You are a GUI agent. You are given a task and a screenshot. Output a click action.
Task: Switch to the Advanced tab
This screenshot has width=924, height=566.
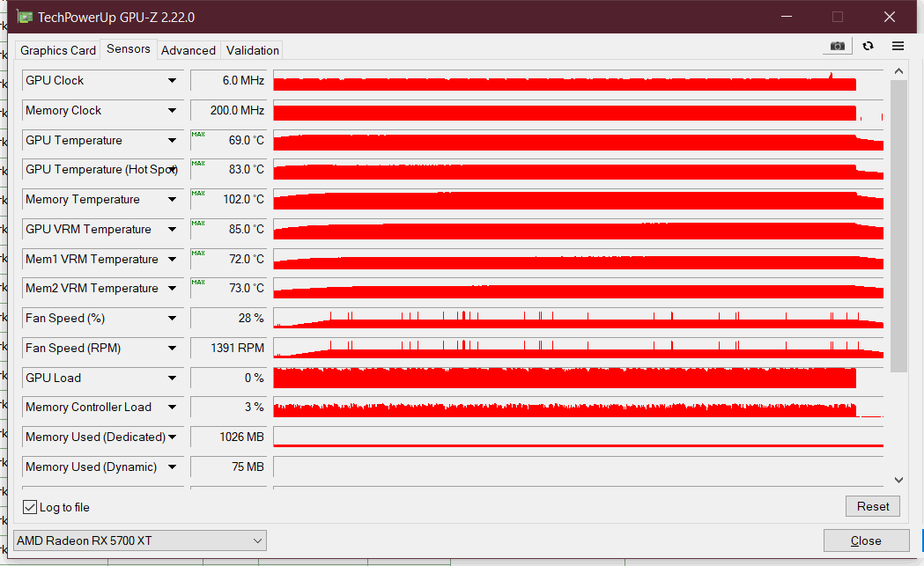coord(188,51)
